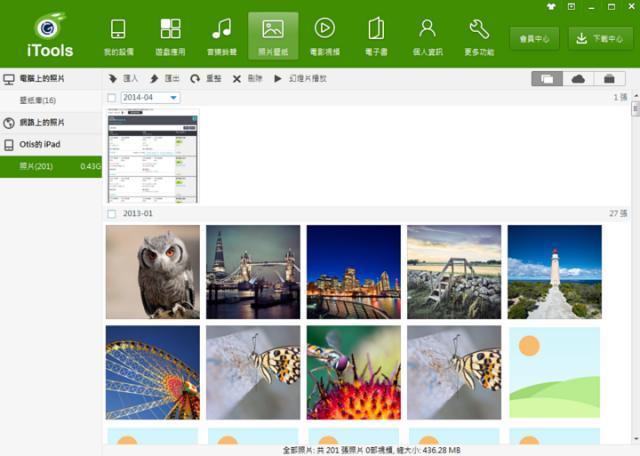Start 幻燈片播放 slideshow playback

pyautogui.click(x=300, y=78)
